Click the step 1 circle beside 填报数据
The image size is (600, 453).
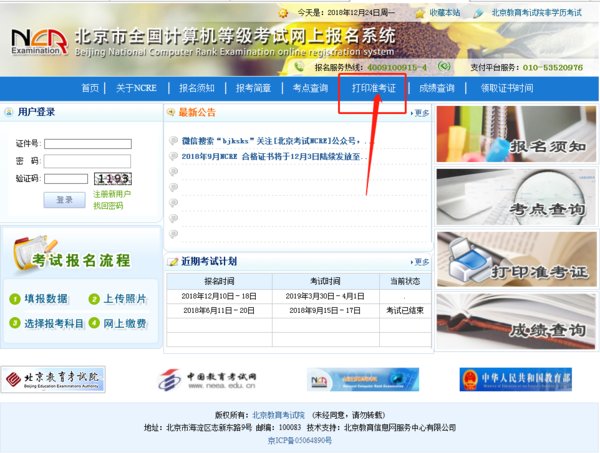15,299
